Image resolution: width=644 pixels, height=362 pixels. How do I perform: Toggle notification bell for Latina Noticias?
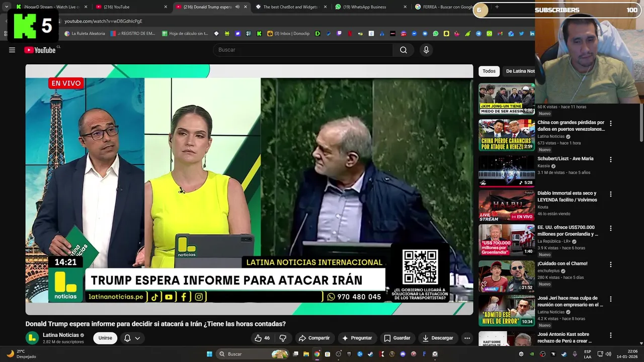point(127,338)
